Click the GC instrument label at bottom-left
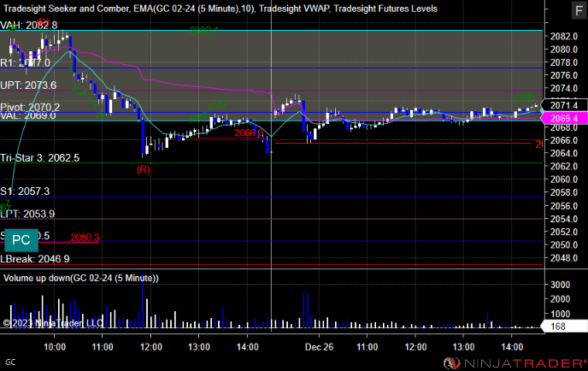 (10, 362)
